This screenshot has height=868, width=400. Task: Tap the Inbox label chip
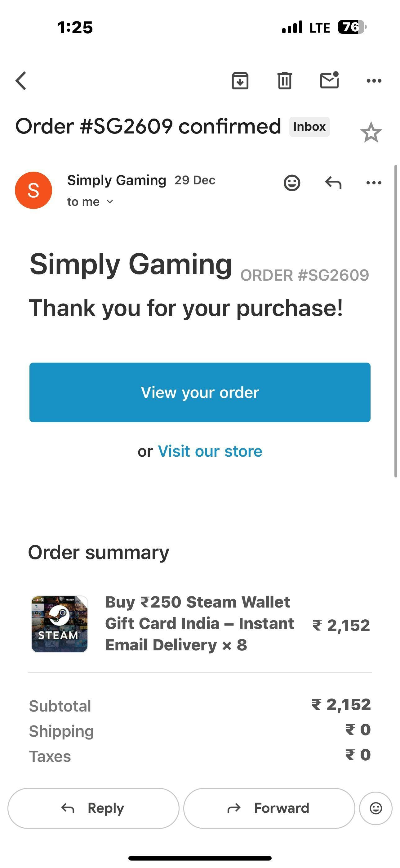pos(309,127)
